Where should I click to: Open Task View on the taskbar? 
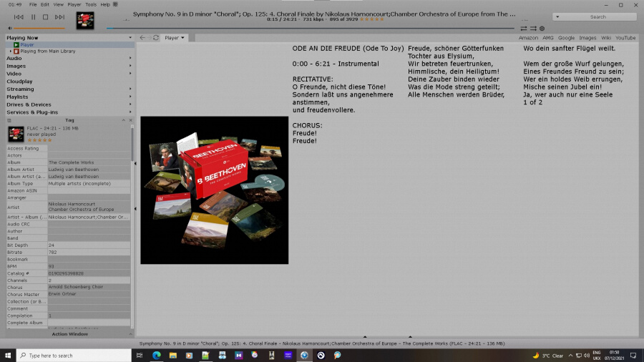140,356
